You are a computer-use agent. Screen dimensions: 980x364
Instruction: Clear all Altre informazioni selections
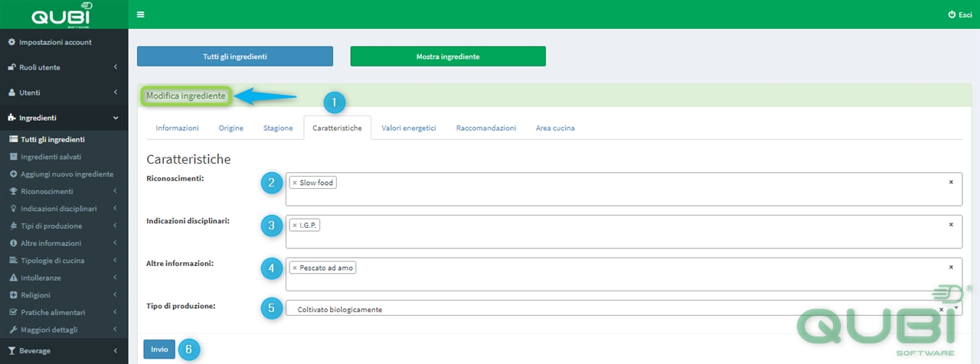coord(951,267)
